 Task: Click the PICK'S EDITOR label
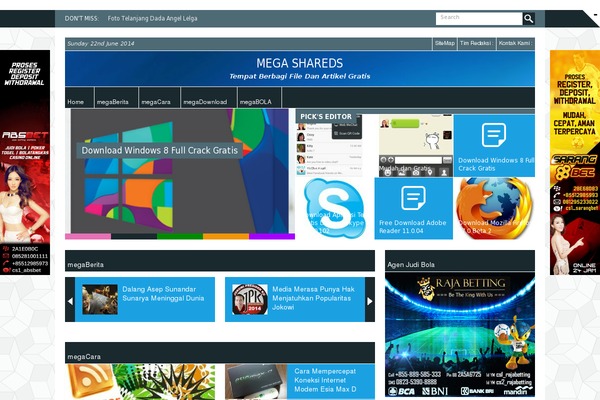coord(326,116)
